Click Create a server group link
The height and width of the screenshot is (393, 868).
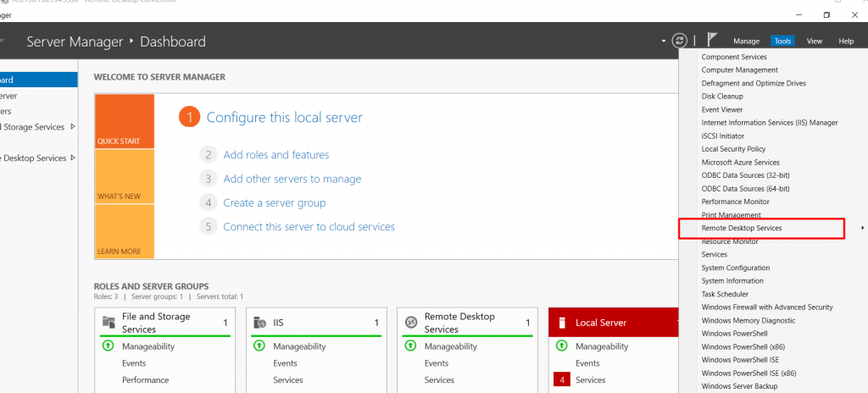click(274, 202)
